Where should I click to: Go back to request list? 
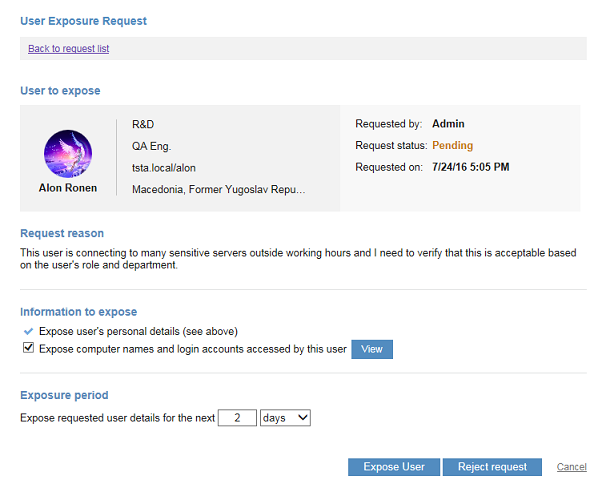(68, 49)
